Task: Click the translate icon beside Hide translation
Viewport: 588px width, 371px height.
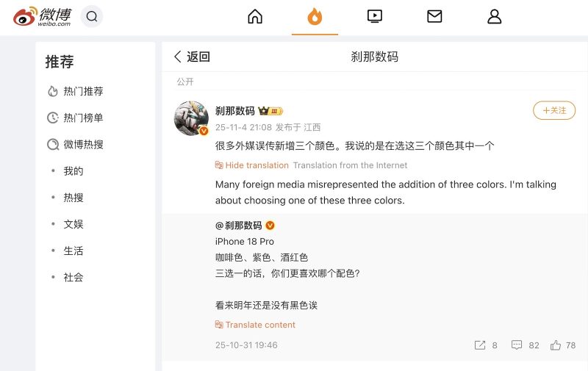Action: click(219, 165)
